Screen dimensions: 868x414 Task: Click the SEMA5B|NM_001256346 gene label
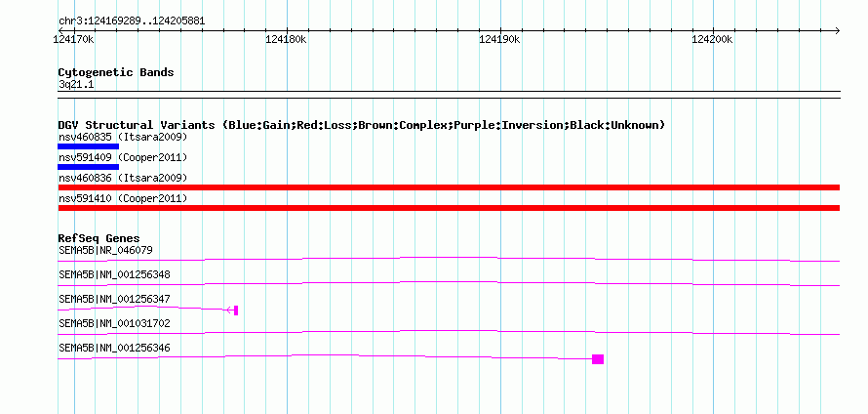click(x=114, y=348)
